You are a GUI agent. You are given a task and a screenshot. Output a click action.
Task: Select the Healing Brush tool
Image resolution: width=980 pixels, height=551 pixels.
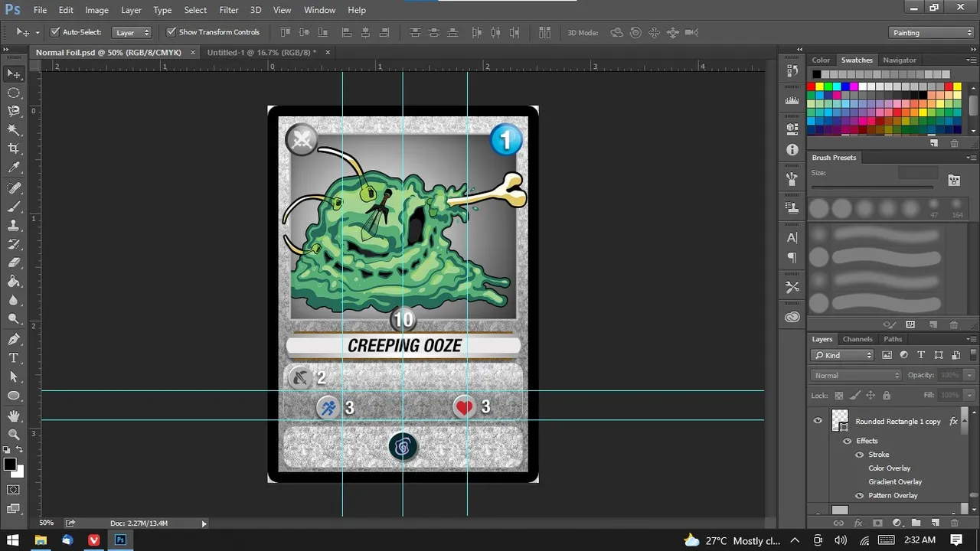(14, 188)
